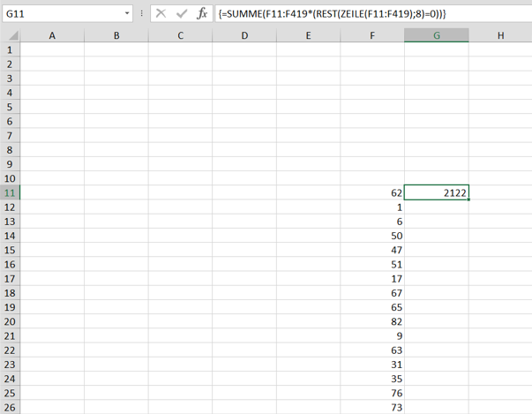
Task: Select row 6 header
Action: point(10,121)
